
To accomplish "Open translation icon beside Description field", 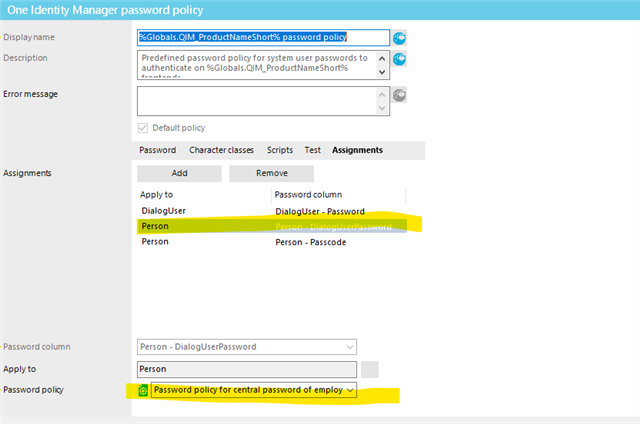I will [399, 59].
